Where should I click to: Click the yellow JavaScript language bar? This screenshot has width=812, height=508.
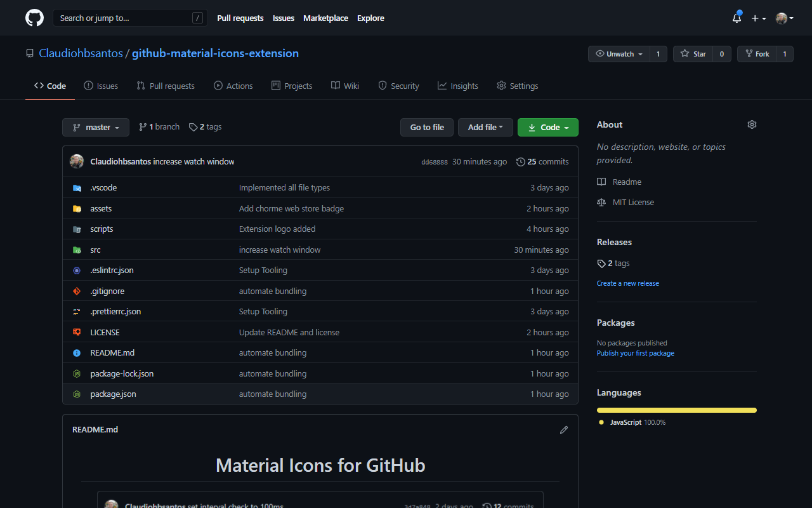click(x=676, y=410)
